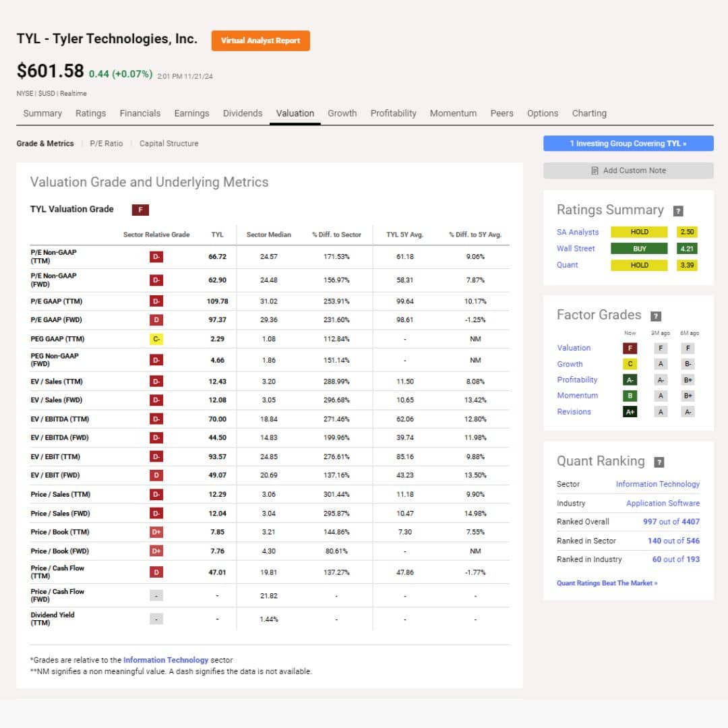This screenshot has width=728, height=728.
Task: Click '1 Investing Group Covering TYL' button
Action: point(628,144)
